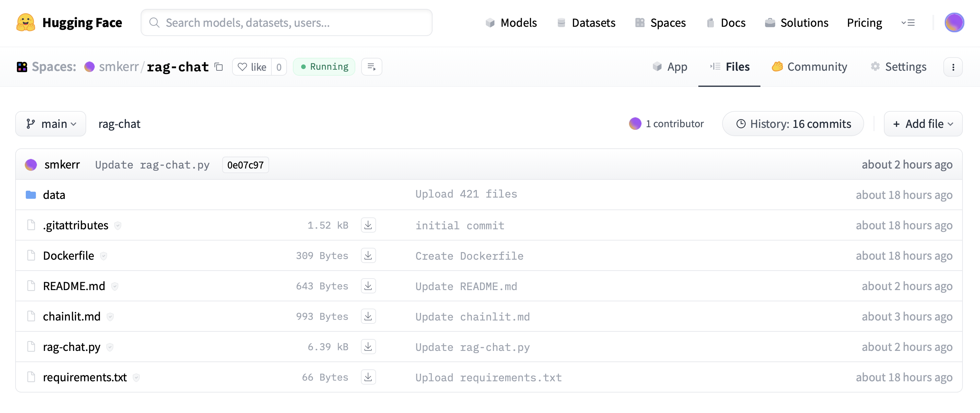Click the search models input field

286,22
